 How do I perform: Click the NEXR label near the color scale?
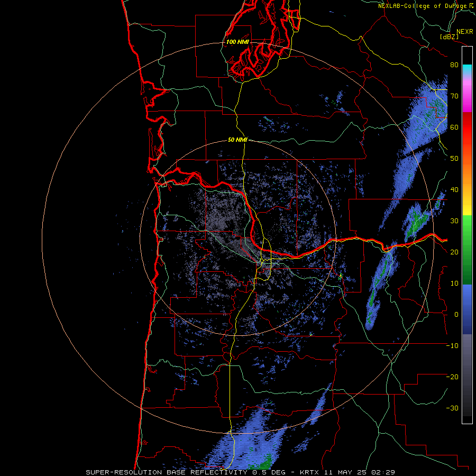464,32
